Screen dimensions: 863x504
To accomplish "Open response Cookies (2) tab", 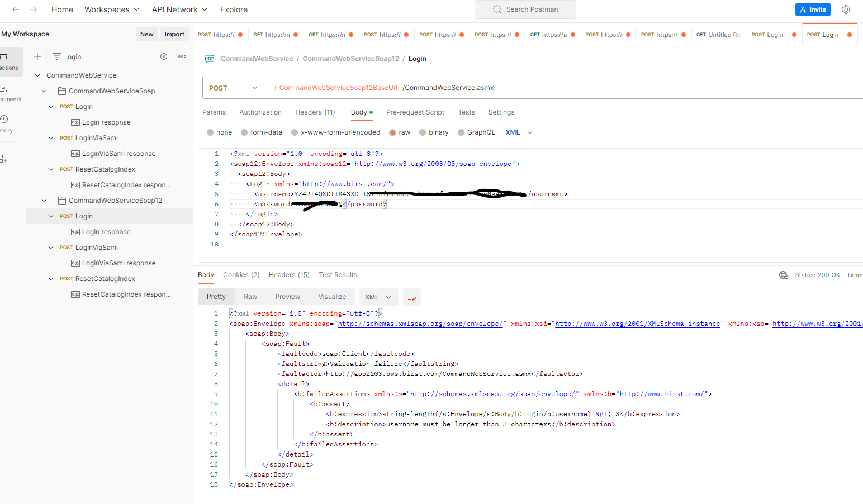I will (x=241, y=275).
